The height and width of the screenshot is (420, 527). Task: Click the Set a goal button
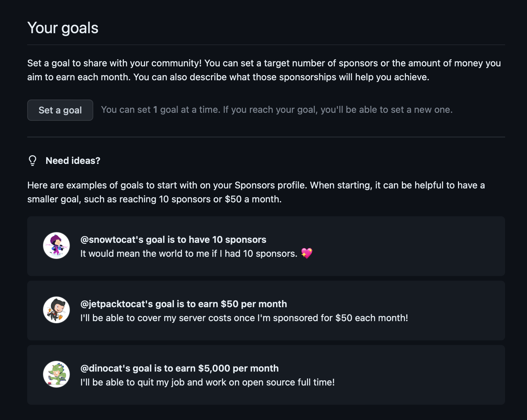(x=60, y=110)
